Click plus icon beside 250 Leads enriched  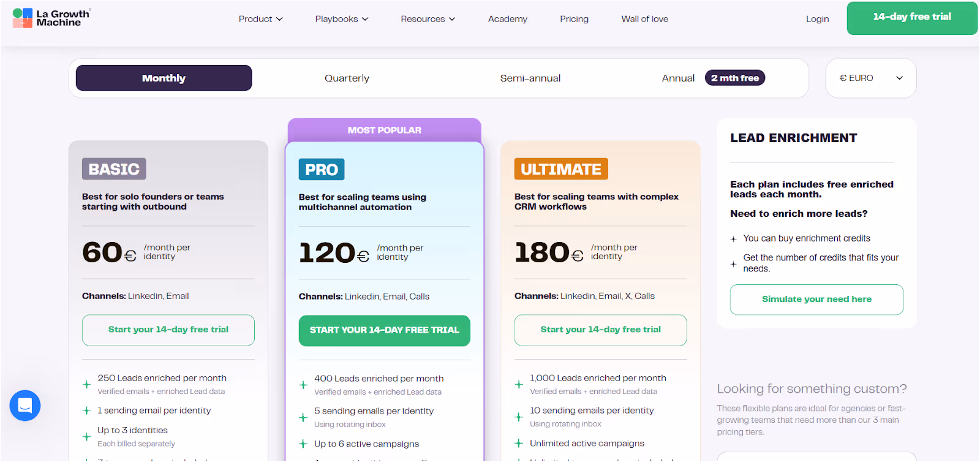click(x=87, y=385)
